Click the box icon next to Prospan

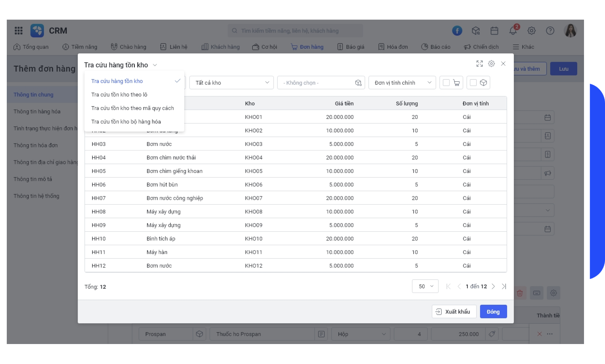(200, 334)
